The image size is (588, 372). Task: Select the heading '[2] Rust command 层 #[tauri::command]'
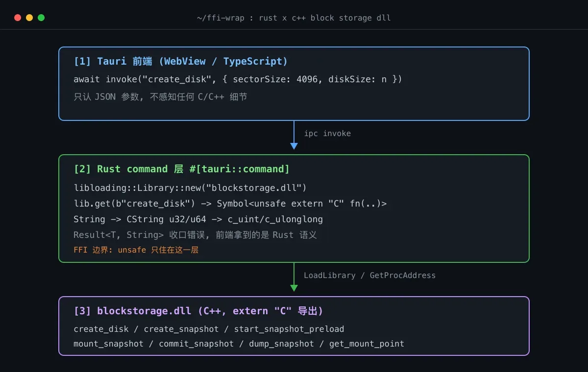[181, 169]
